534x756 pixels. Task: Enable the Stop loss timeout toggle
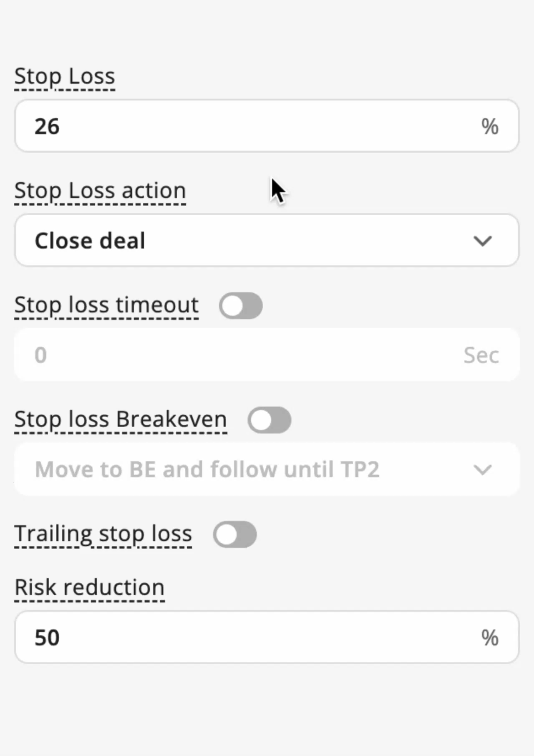(x=241, y=306)
